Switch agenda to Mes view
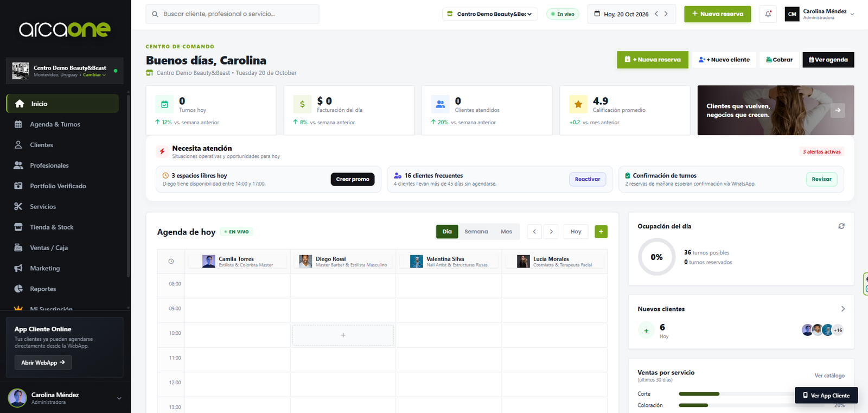Viewport: 868px width, 413px height. 506,232
